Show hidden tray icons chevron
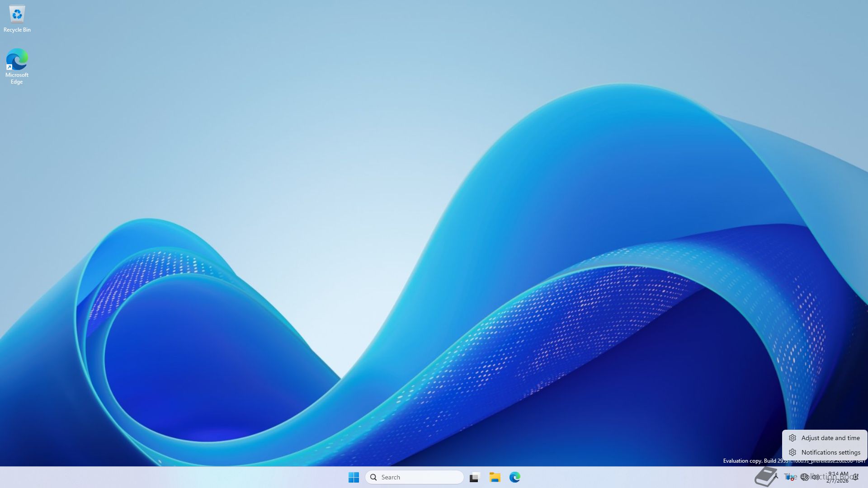868x488 pixels. click(776, 476)
